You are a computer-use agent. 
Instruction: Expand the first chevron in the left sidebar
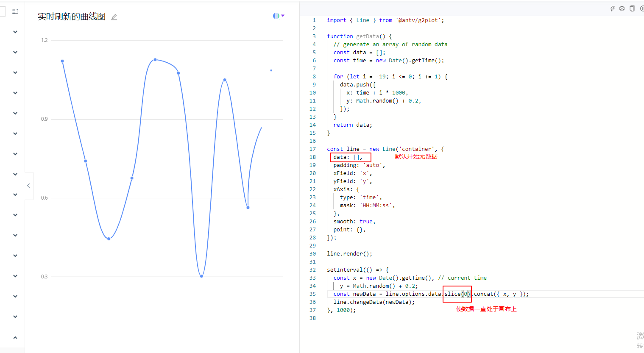point(15,31)
